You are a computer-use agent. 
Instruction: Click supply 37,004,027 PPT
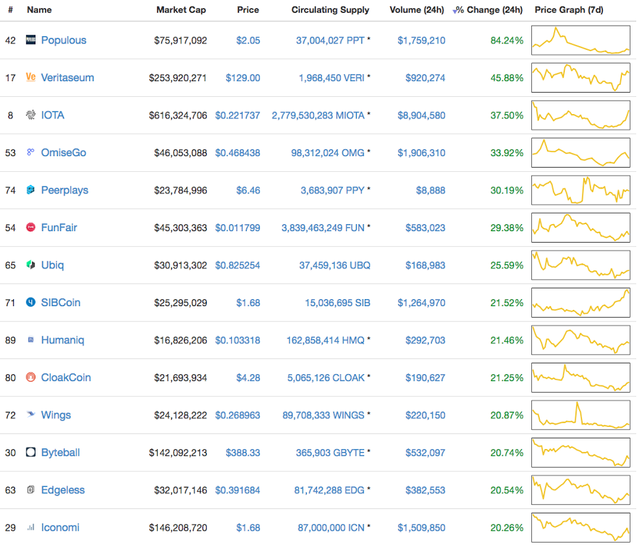pyautogui.click(x=330, y=40)
